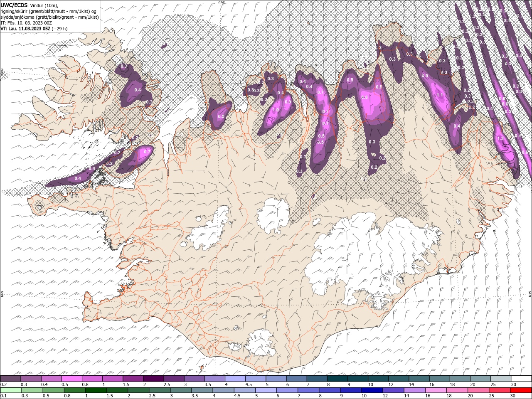Pick the white swatch after 30 in snow legend

[521, 379]
